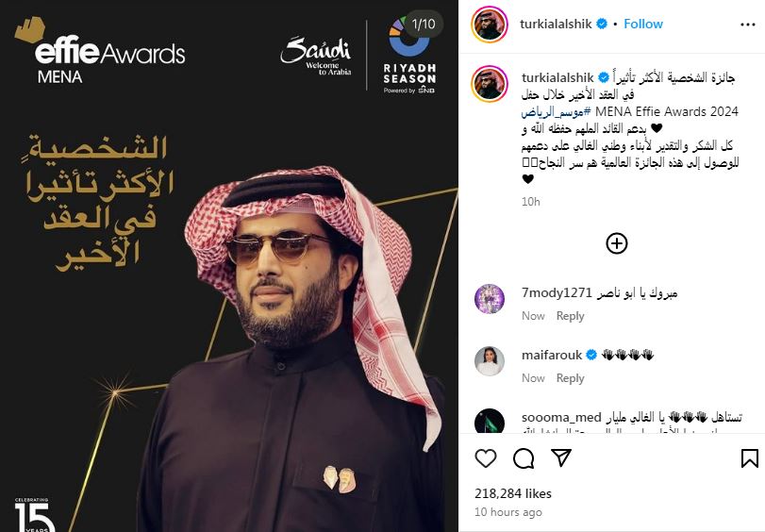Open 7mody1271's avatar

[x=490, y=298]
